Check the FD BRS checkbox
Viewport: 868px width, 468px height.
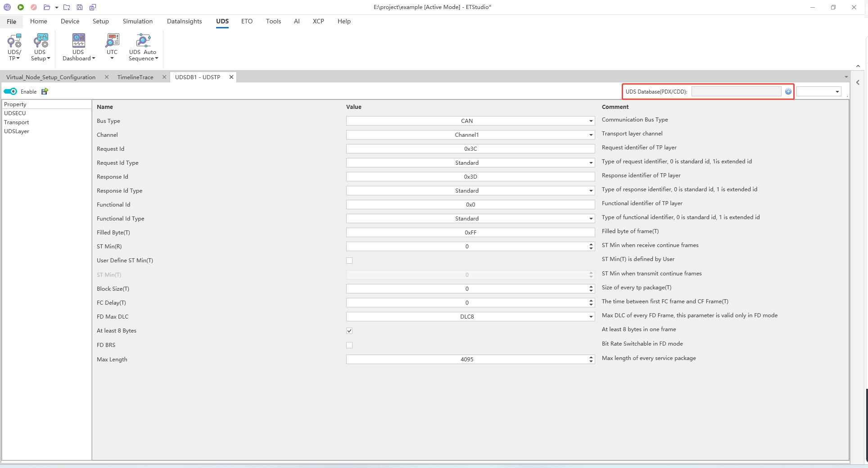tap(349, 345)
